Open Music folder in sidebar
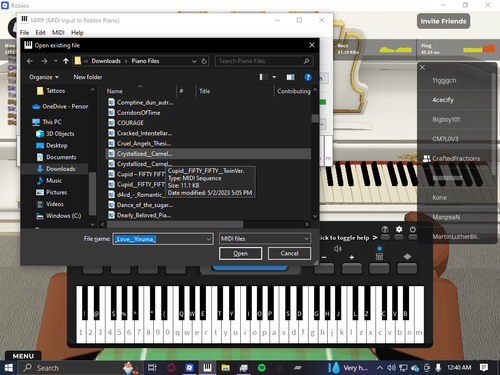Image resolution: width=500 pixels, height=375 pixels. pyautogui.click(x=49, y=180)
